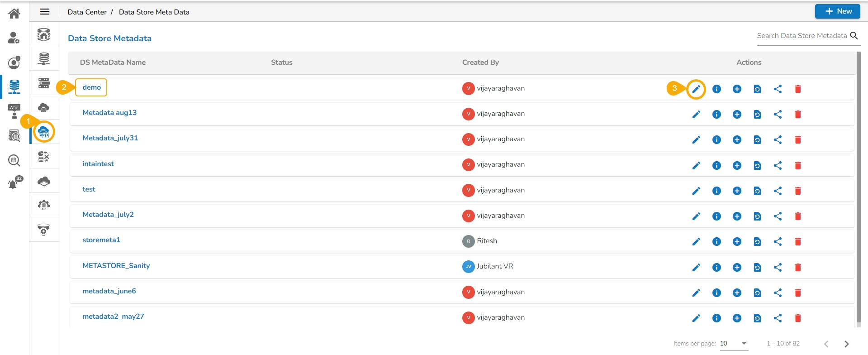Delete the test metadata entry
Screen dimensions: 868x355
[x=798, y=191]
